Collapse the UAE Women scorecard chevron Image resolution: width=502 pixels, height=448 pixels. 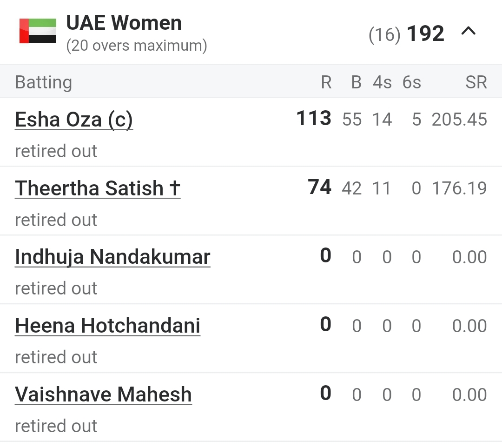(469, 32)
